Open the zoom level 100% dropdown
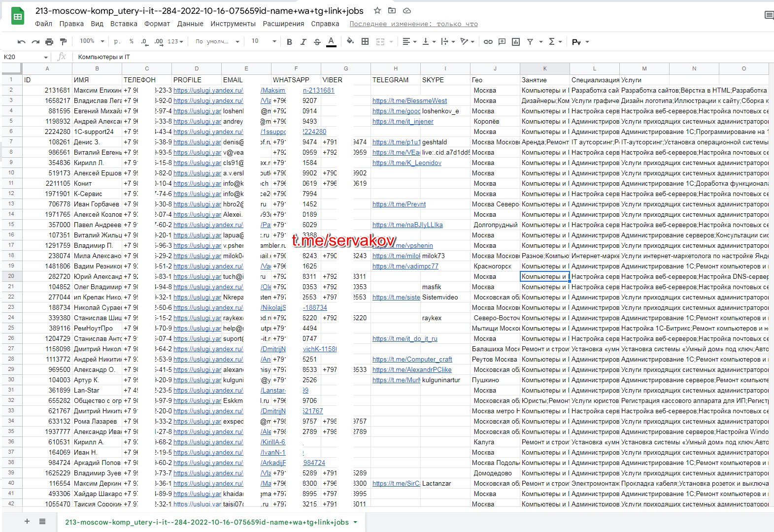Viewport: 774px width, 532px height. click(92, 41)
